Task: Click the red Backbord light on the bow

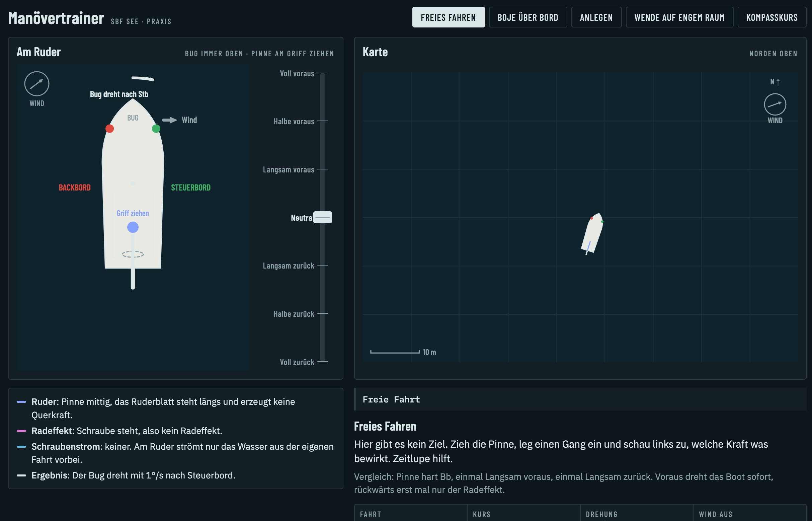Action: 109,129
